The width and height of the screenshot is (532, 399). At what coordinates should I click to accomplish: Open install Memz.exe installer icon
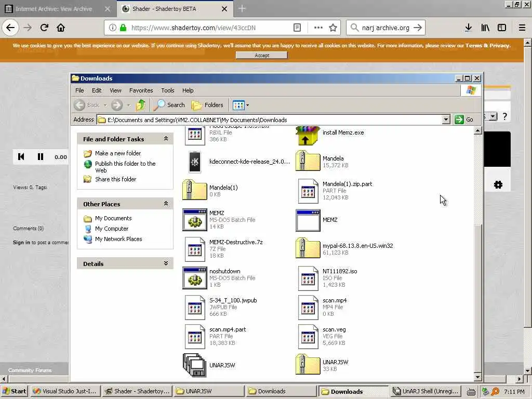[308, 136]
